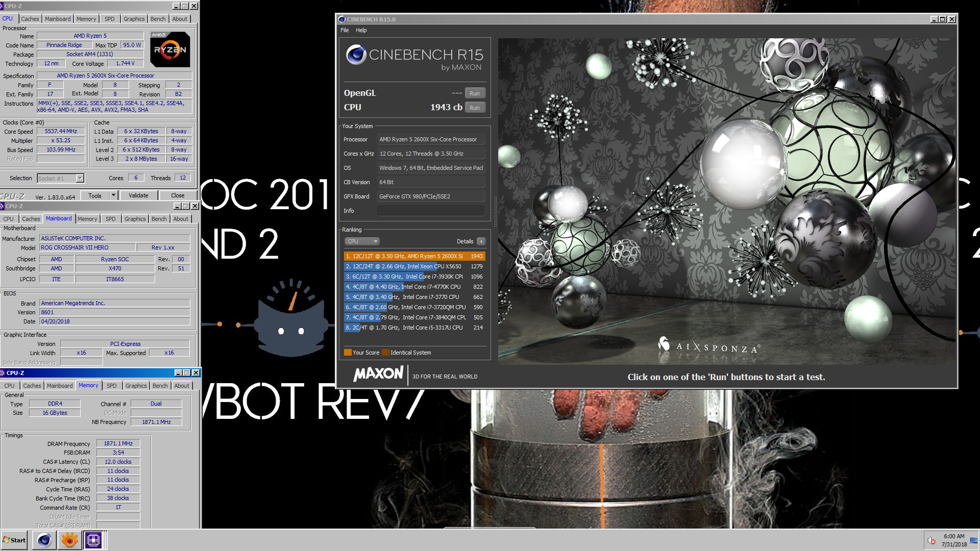Image resolution: width=980 pixels, height=551 pixels.
Task: Select ranking row 1 AMD Ryzen 5 2600X
Action: (414, 256)
